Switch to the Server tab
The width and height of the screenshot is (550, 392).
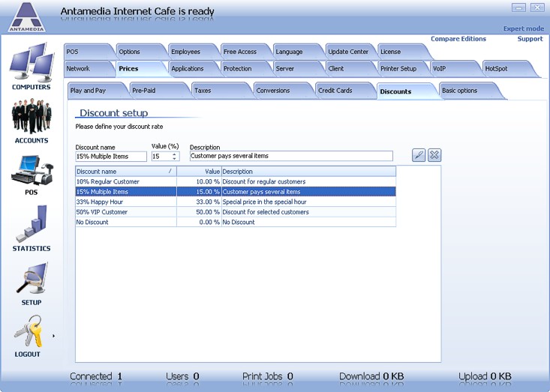[x=296, y=69]
